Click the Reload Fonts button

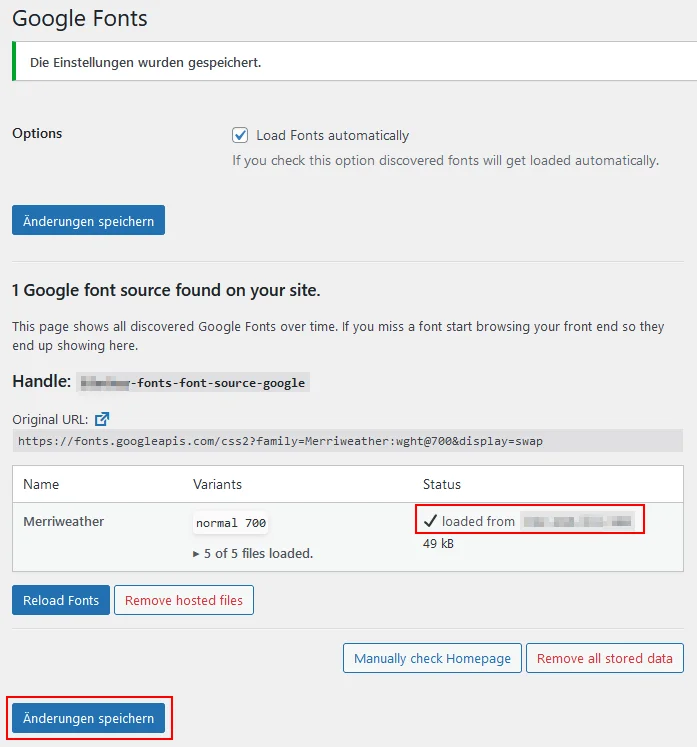click(61, 600)
